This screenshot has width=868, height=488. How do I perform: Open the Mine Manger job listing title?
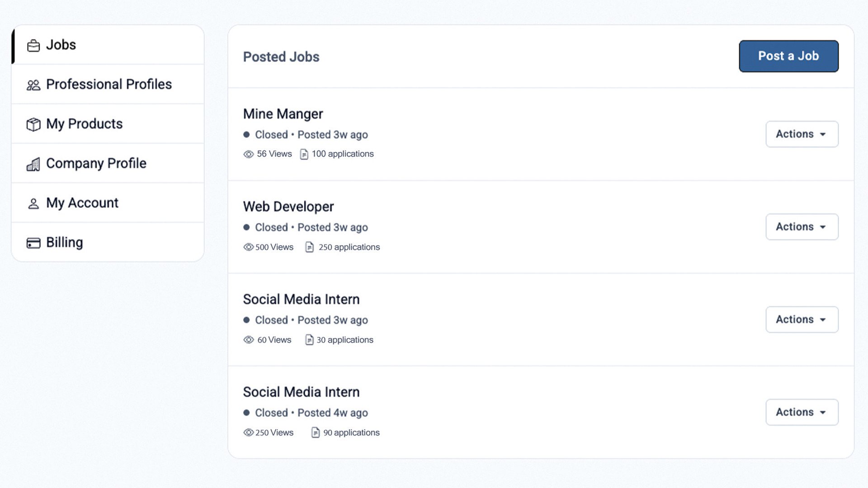[283, 114]
